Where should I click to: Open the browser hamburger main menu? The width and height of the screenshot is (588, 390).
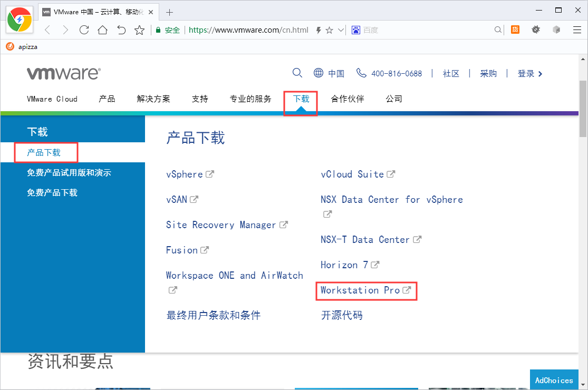point(576,30)
